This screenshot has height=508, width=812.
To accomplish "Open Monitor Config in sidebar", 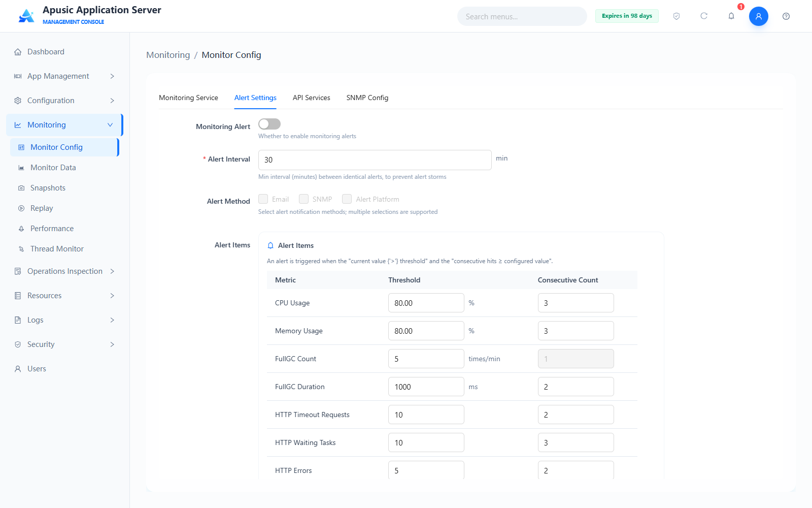I will (64, 147).
